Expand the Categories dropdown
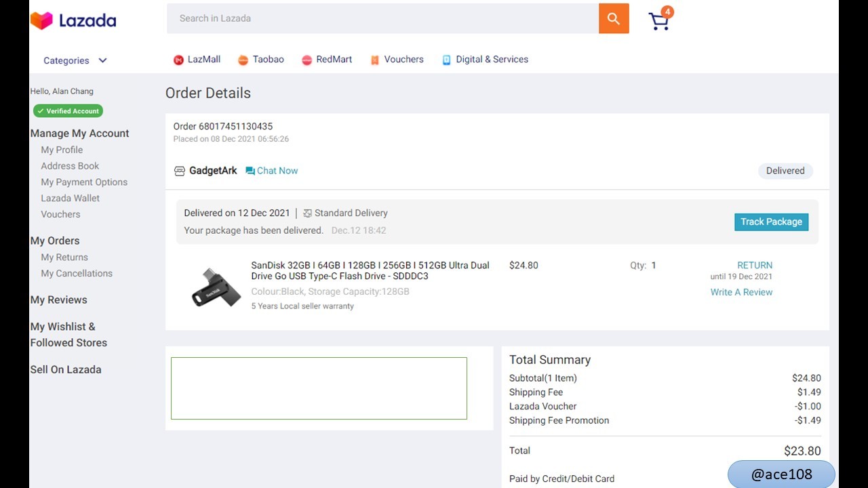Image resolution: width=868 pixels, height=488 pixels. [x=75, y=60]
